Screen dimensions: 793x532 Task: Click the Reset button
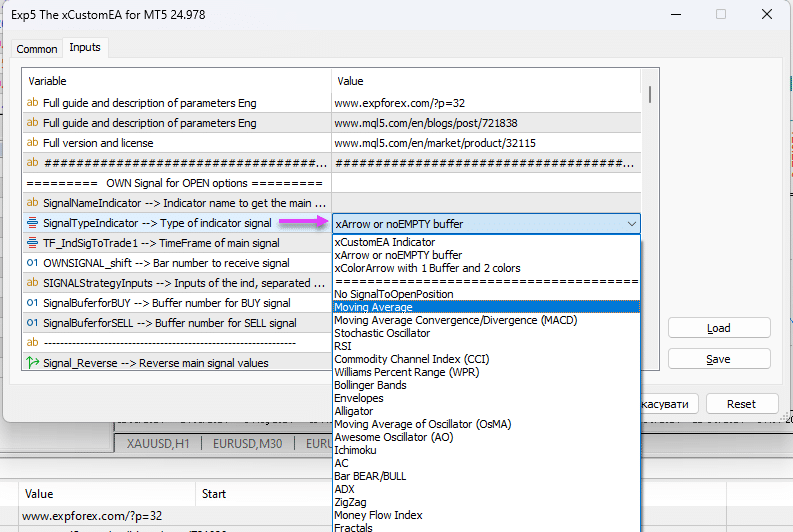[x=741, y=404]
